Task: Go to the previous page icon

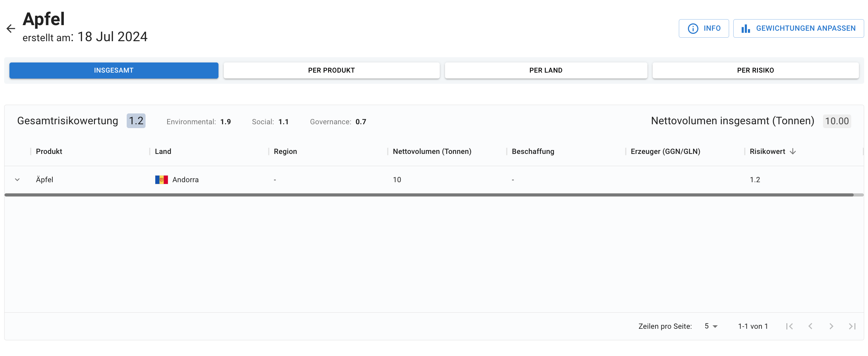Action: point(810,326)
